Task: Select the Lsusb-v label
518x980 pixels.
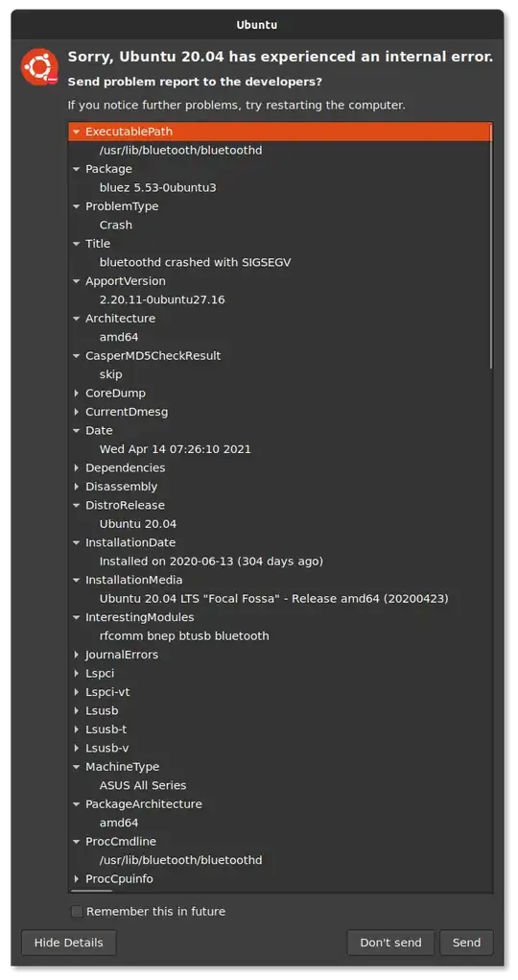Action: coord(107,748)
